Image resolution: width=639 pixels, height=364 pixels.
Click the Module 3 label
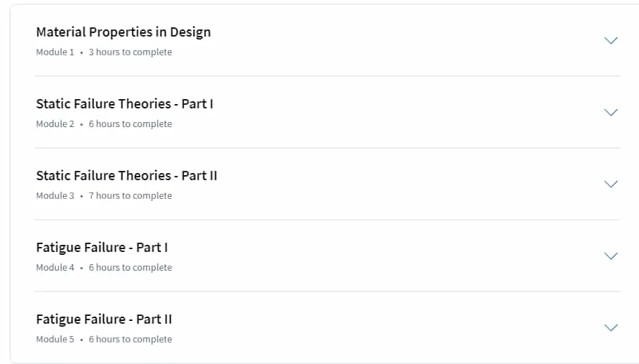55,196
